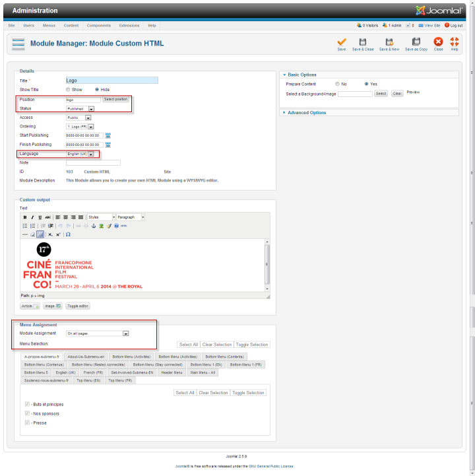The image size is (475, 476).
Task: Set Prepare Content to Yes
Action: [x=366, y=84]
